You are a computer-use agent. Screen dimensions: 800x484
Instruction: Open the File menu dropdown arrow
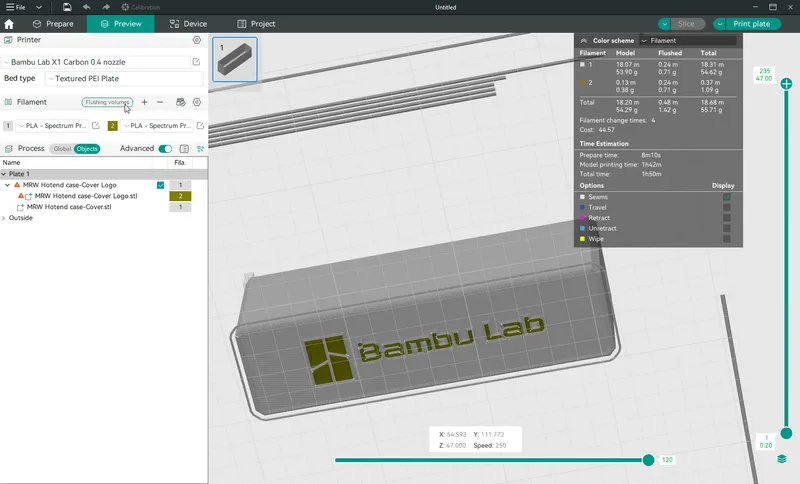[38, 7]
